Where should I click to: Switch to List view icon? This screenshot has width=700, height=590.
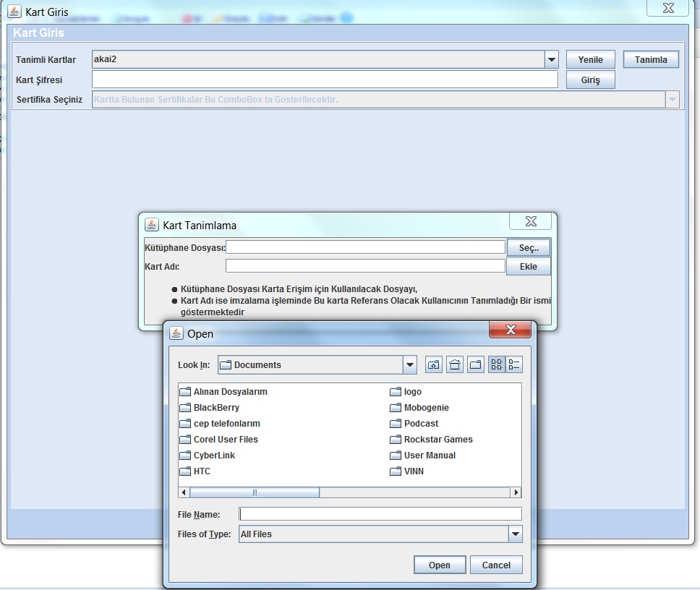(x=497, y=365)
